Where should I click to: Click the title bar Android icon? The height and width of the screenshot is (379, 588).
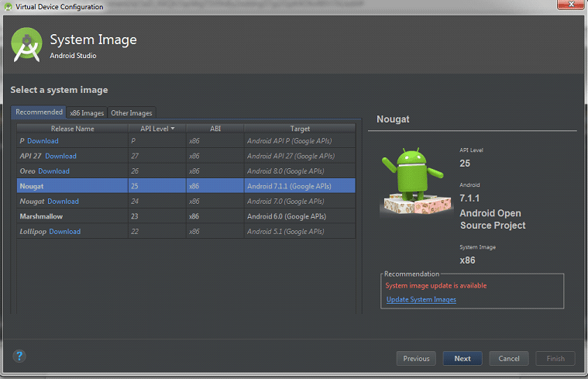coord(8,7)
